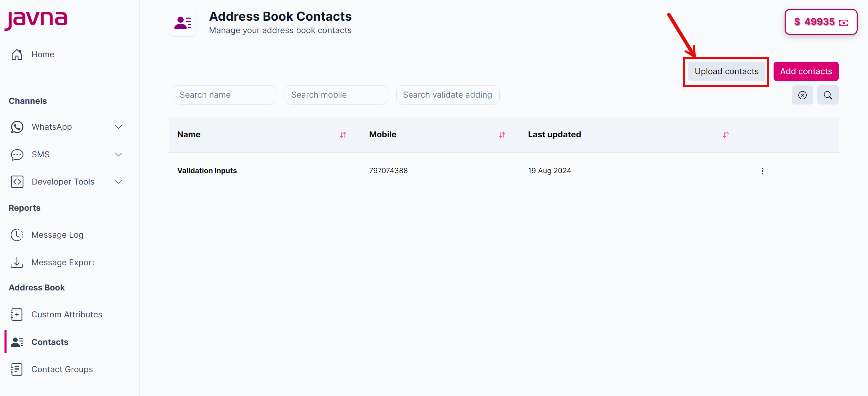Expand the WhatsApp section chevron
Screen dimensions: 868x396
119,127
